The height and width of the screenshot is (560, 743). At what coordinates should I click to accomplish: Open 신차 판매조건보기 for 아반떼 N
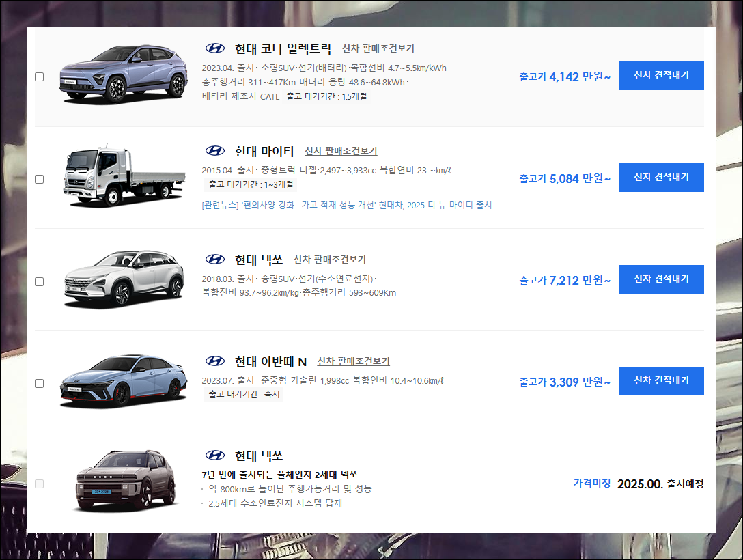(354, 361)
